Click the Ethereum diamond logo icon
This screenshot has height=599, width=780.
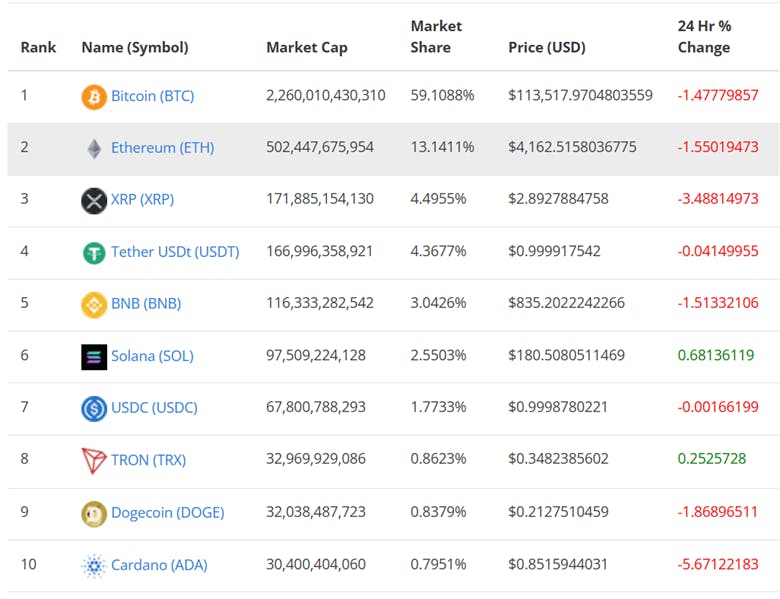[94, 148]
